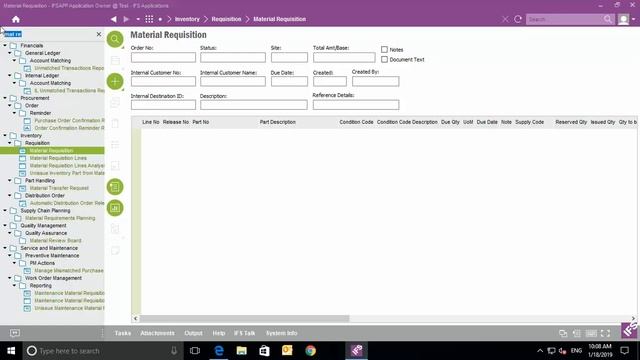
Task: Open the Attachments tab
Action: point(157,333)
